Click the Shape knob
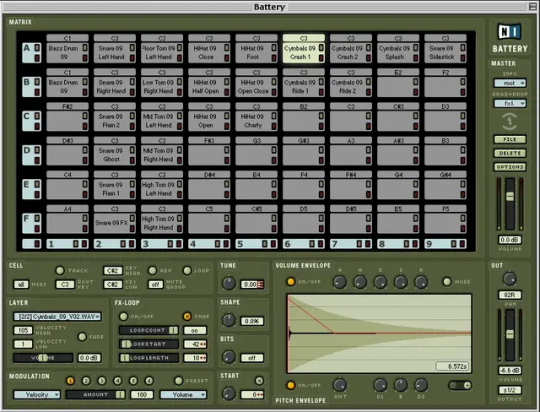The height and width of the screenshot is (412, 540). tap(229, 320)
